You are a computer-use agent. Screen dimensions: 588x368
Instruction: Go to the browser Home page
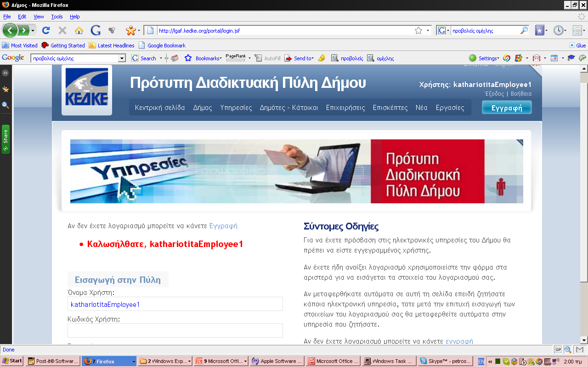click(x=79, y=30)
